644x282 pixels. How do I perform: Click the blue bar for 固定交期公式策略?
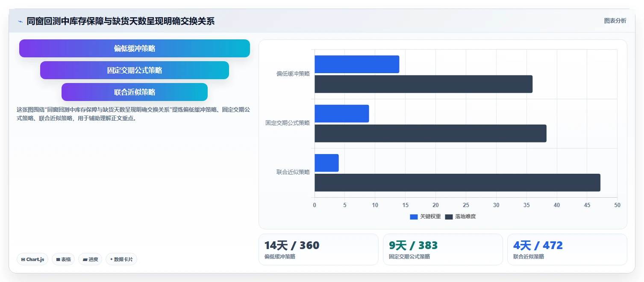click(342, 113)
